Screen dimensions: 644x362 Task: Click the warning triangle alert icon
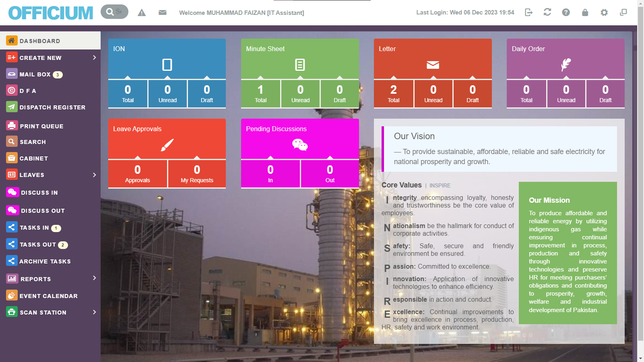142,13
